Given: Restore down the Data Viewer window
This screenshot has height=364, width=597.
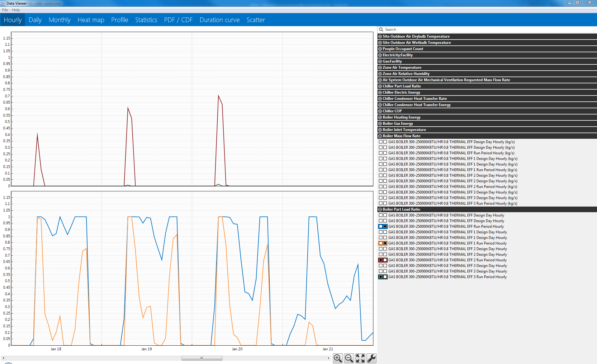Looking at the screenshot, I should tap(577, 3).
